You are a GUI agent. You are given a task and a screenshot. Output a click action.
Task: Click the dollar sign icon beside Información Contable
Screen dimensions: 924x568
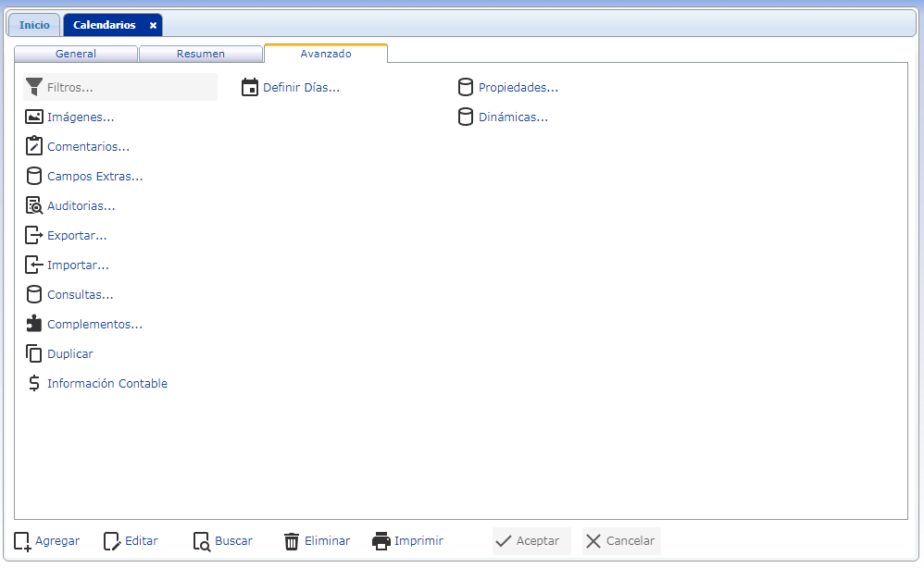tap(34, 383)
